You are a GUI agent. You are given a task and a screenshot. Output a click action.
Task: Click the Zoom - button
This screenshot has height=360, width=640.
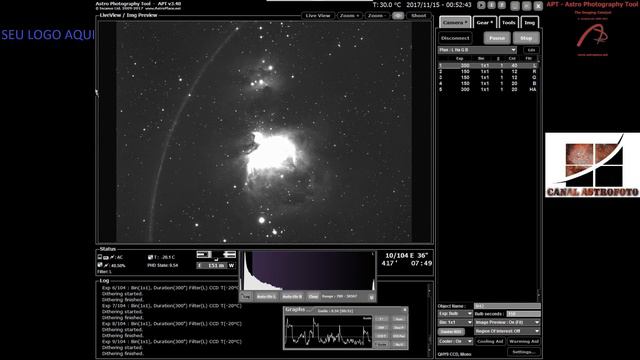point(377,16)
